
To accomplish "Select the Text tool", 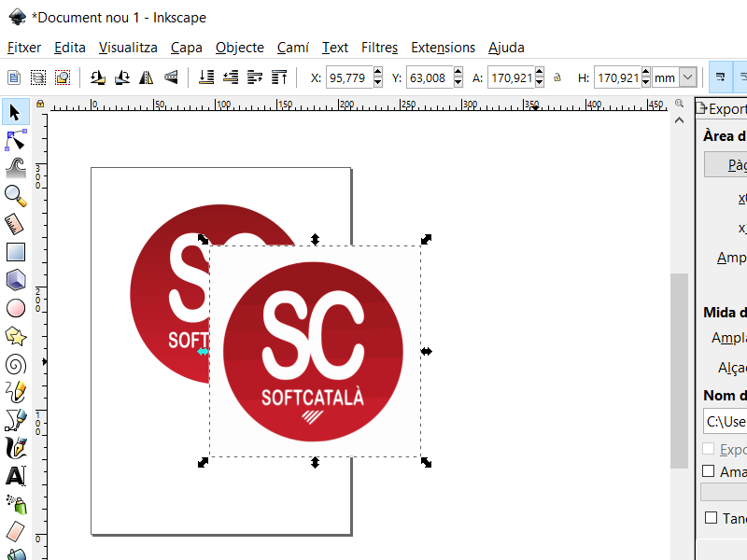I will [15, 476].
